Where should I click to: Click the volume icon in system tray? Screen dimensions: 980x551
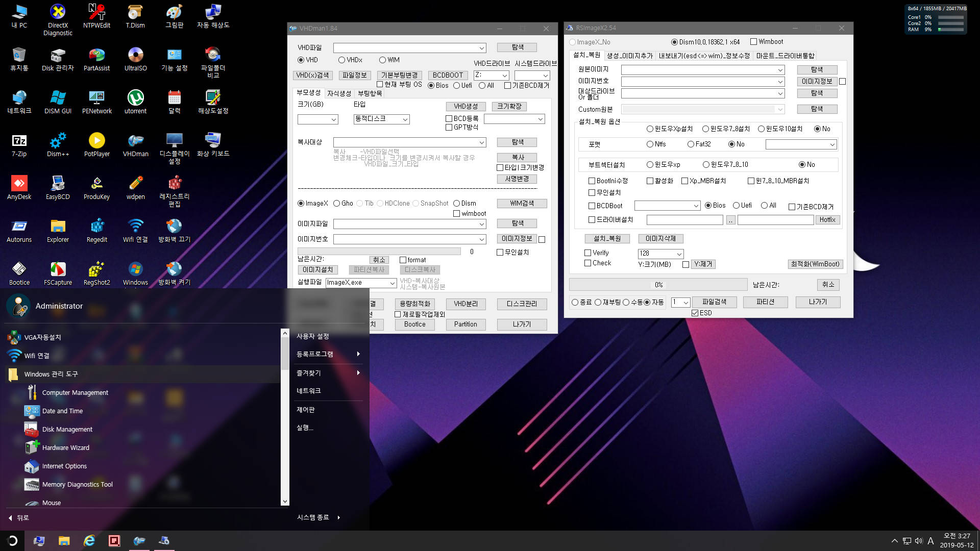[x=919, y=541]
